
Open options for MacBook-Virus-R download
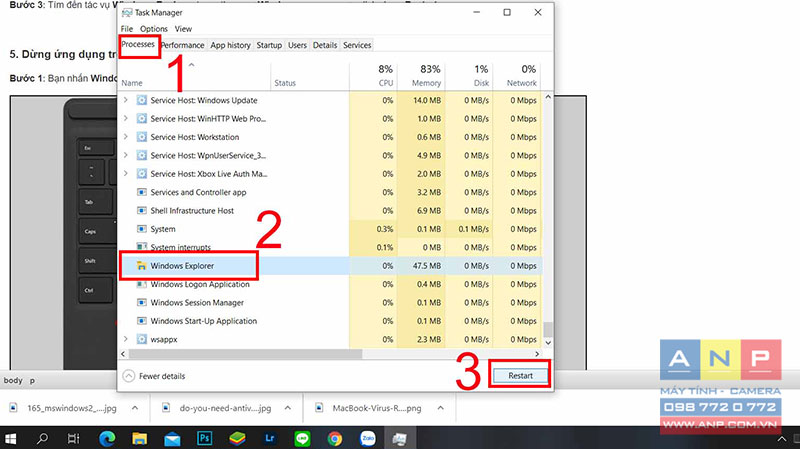click(x=440, y=408)
